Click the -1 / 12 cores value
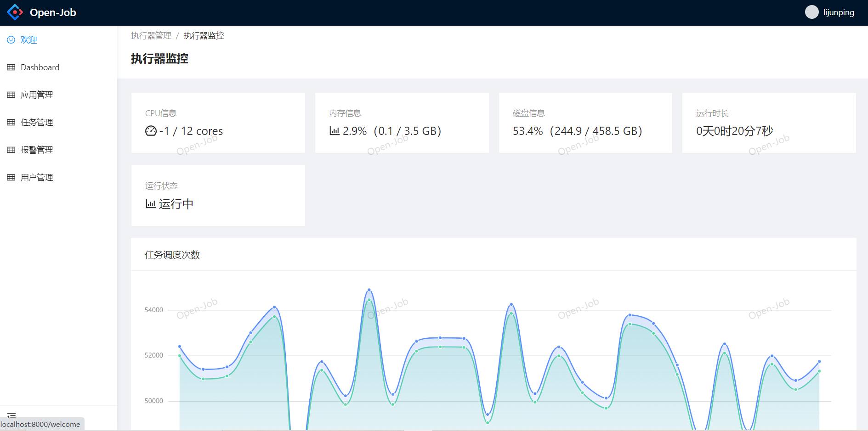 click(x=191, y=131)
